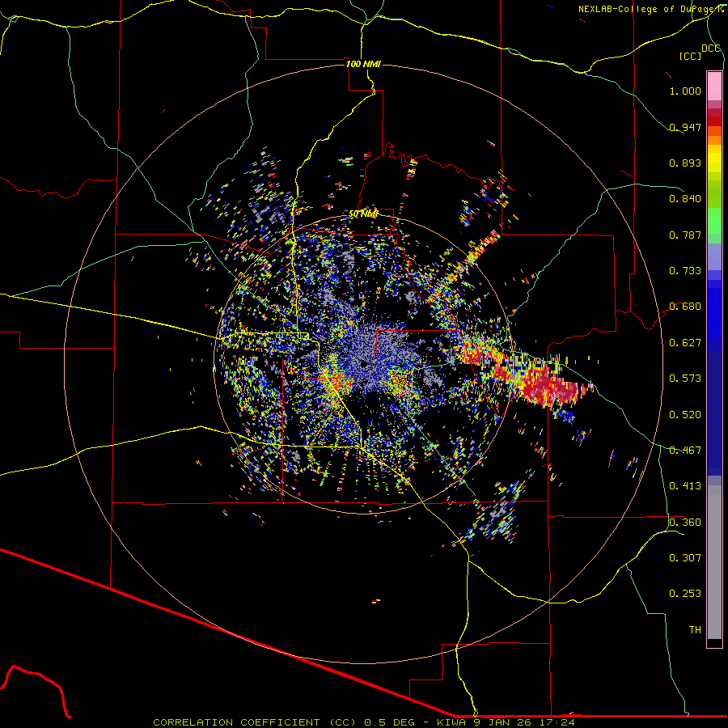Click the 0.627 color scale value
This screenshot has height=728, width=728.
click(x=685, y=343)
